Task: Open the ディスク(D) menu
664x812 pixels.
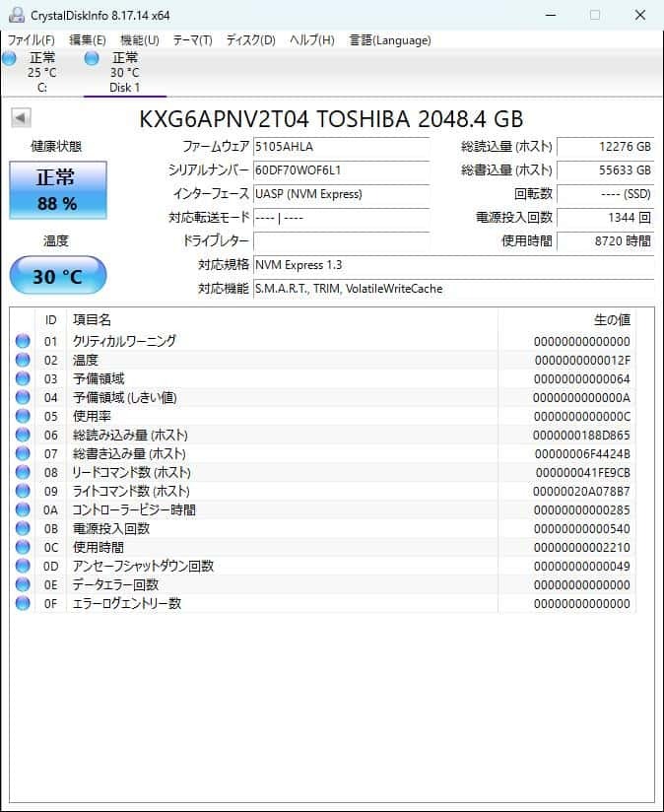Action: (251, 39)
